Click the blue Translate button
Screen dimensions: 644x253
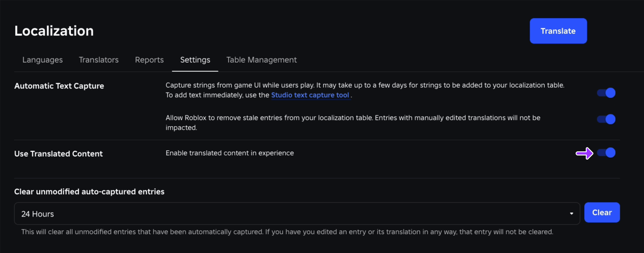coord(558,31)
